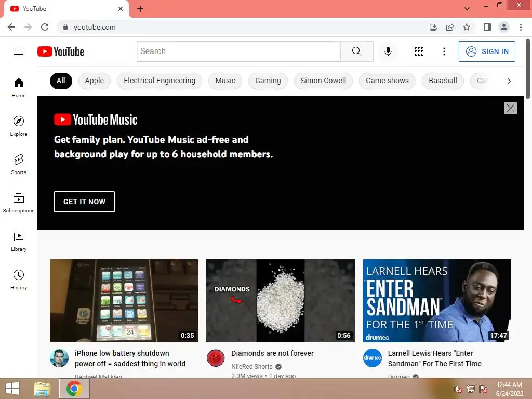The image size is (532, 399).
Task: Open 'Diamonds are not forever' title
Action: [x=272, y=353]
